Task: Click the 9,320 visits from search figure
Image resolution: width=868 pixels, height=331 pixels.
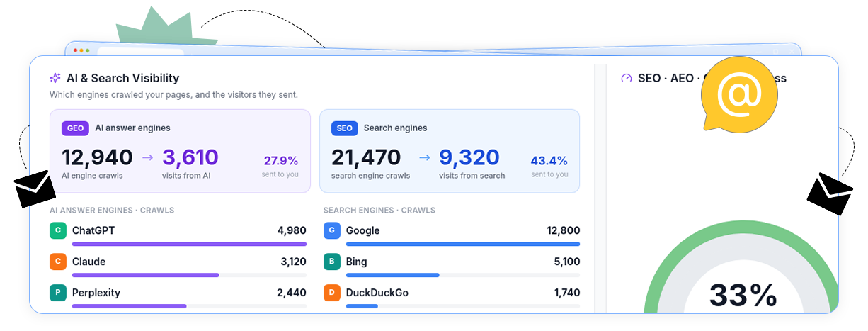Action: tap(469, 157)
